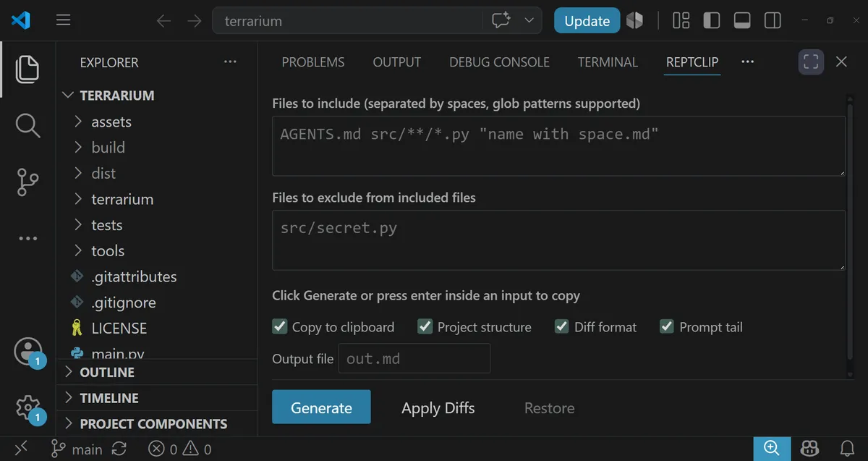Open the Source Control view icon
868x461 pixels.
27,182
